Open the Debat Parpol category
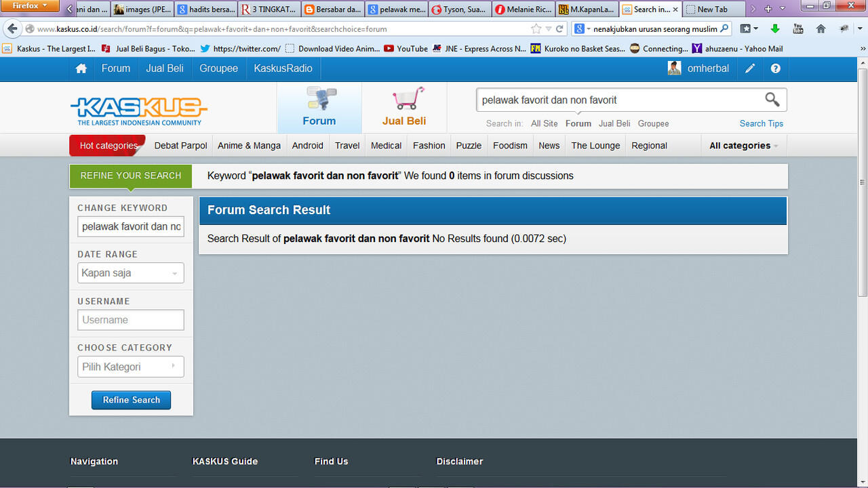Image resolution: width=868 pixels, height=488 pixels. (181, 146)
